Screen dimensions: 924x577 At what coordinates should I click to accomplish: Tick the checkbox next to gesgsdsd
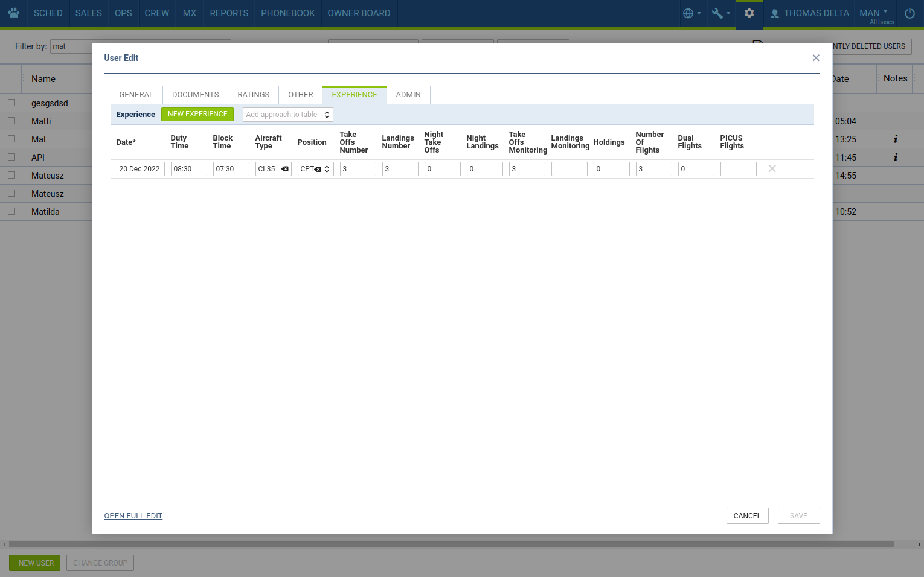click(11, 103)
